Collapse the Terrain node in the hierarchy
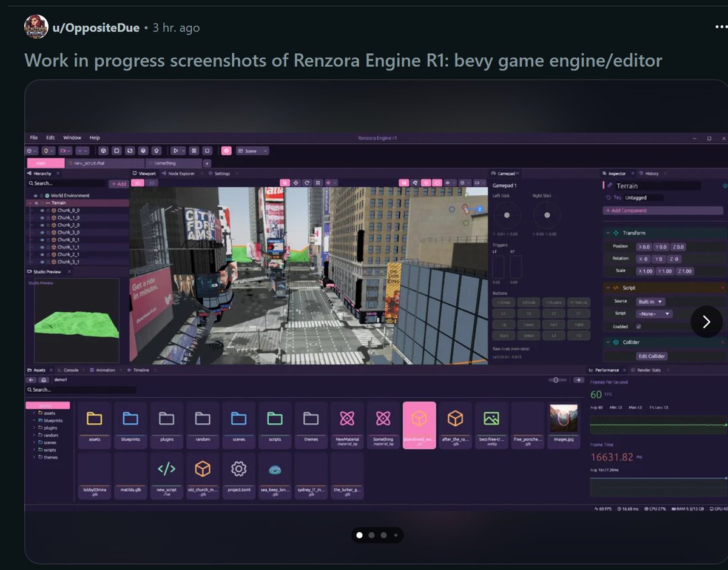The width and height of the screenshot is (728, 570). pyautogui.click(x=29, y=203)
